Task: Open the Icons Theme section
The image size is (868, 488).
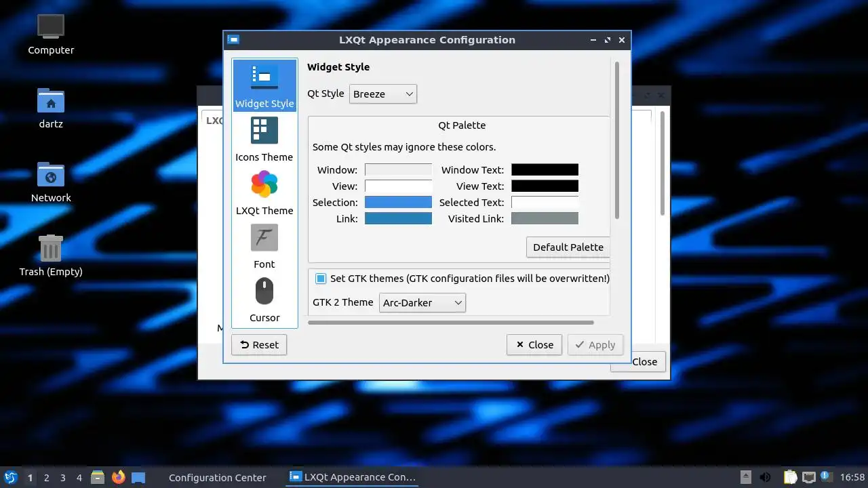Action: (x=264, y=140)
